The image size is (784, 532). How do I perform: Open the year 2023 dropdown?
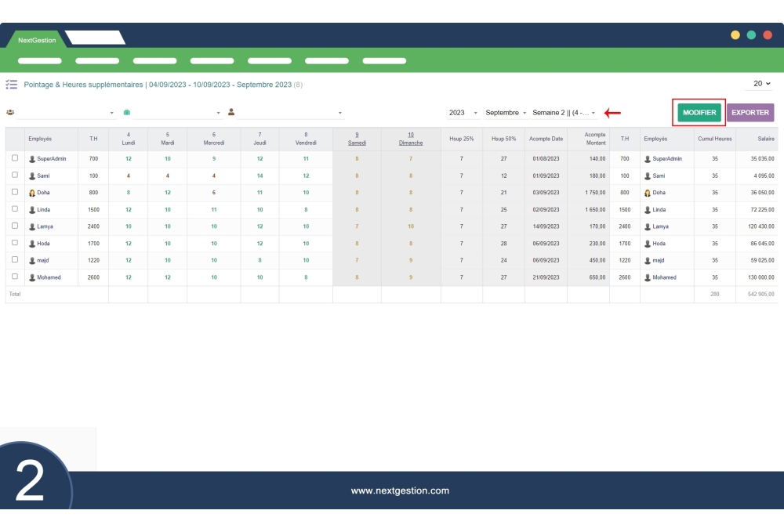(463, 113)
